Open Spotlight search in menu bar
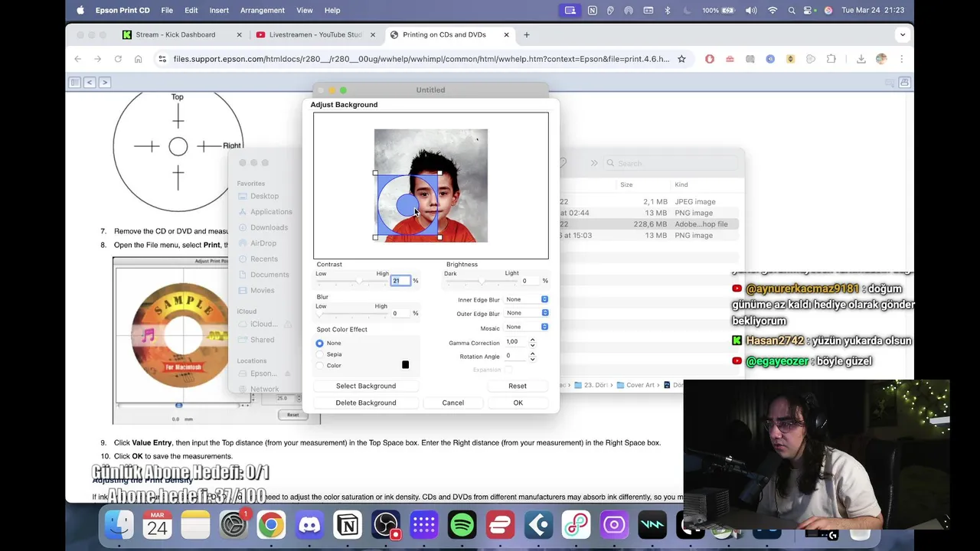 coord(792,10)
